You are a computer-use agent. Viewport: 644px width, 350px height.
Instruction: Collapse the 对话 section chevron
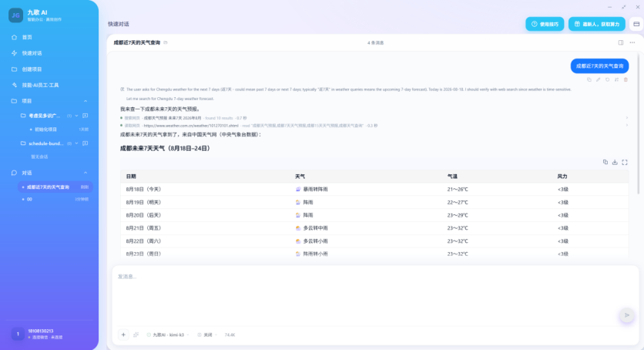click(x=86, y=173)
